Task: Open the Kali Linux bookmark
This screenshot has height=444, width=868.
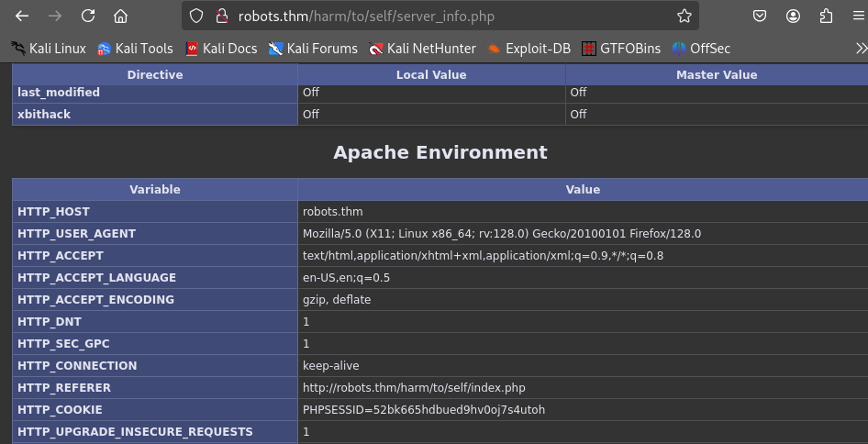Action: (48, 49)
